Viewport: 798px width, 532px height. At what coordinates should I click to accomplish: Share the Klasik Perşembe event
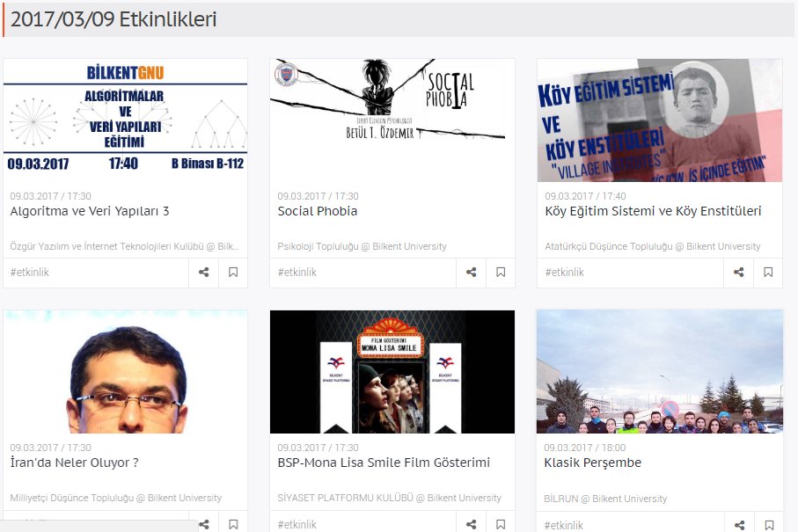pyautogui.click(x=738, y=524)
